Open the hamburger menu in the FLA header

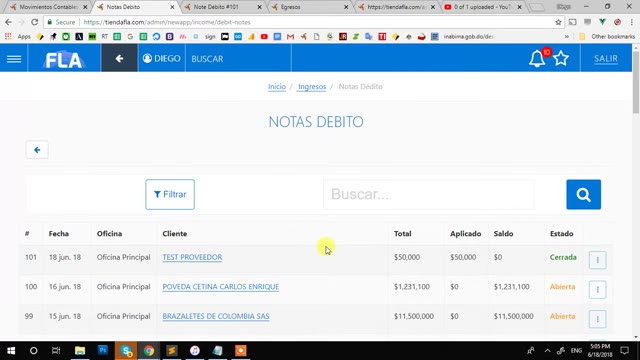tap(14, 59)
